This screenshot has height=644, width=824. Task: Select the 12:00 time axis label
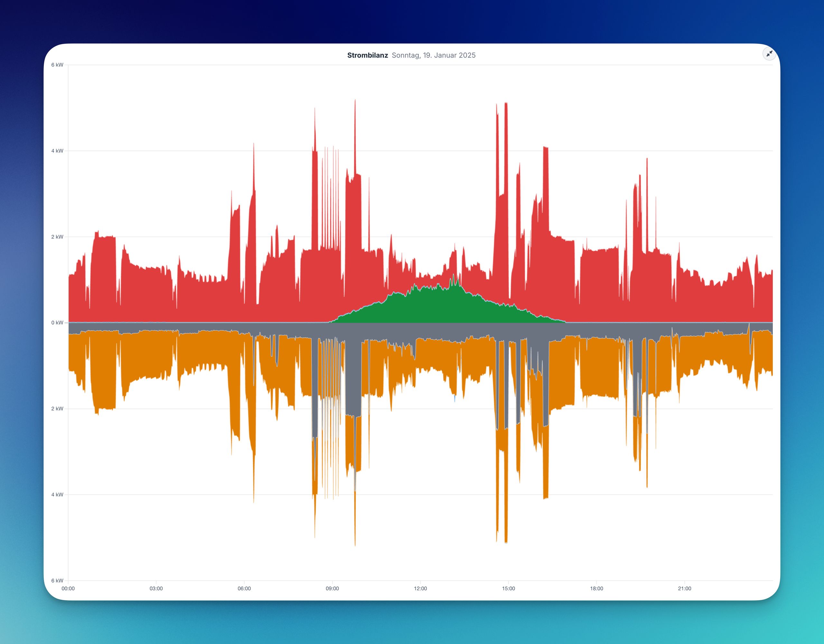coord(420,589)
